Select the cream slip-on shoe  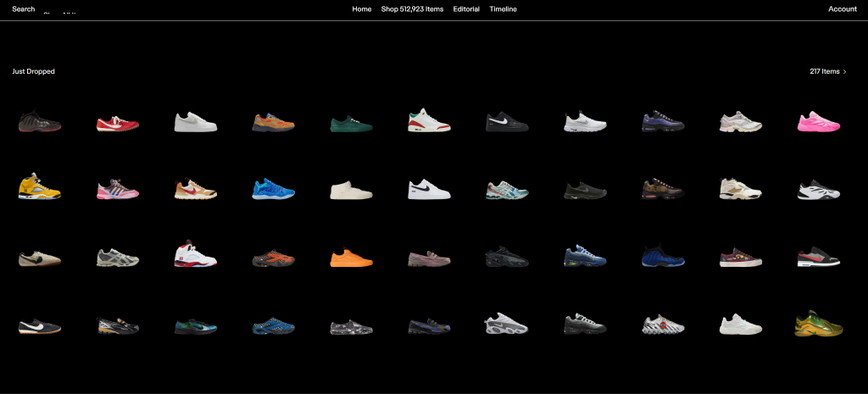click(351, 190)
